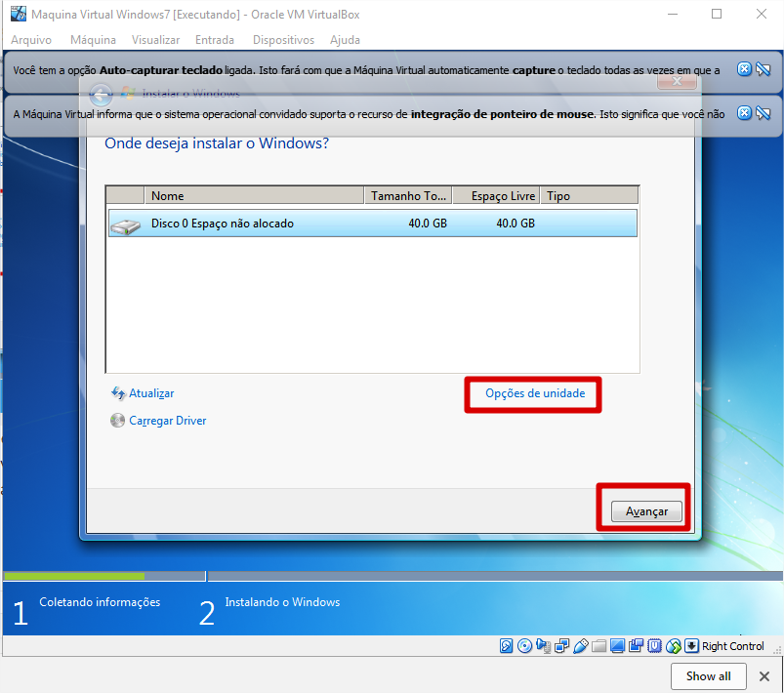Click the USB devices icon in status bar
The height and width of the screenshot is (693, 784).
[580, 646]
